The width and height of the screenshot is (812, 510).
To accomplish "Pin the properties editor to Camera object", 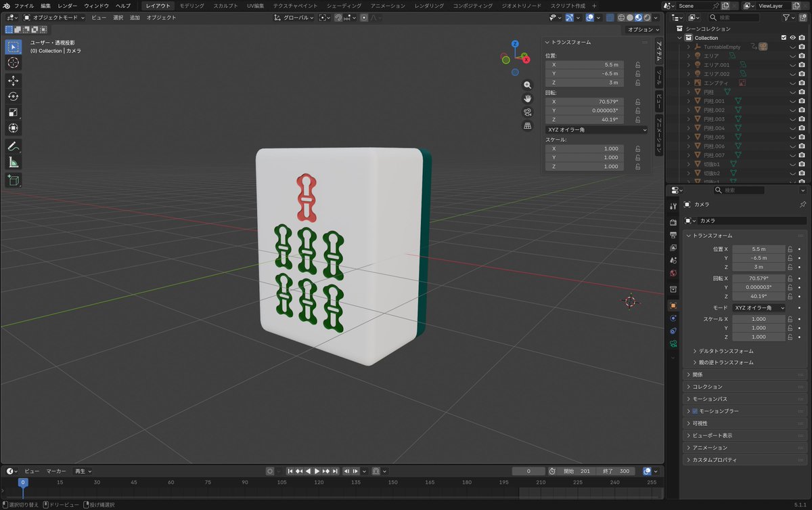I will click(x=803, y=204).
